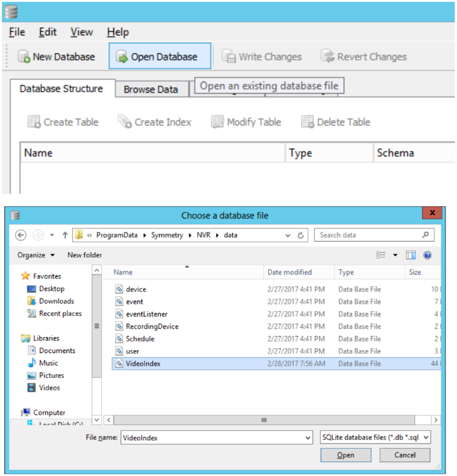Click the horizontal scrollbar right arrow
The width and height of the screenshot is (457, 476).
tap(436, 420)
